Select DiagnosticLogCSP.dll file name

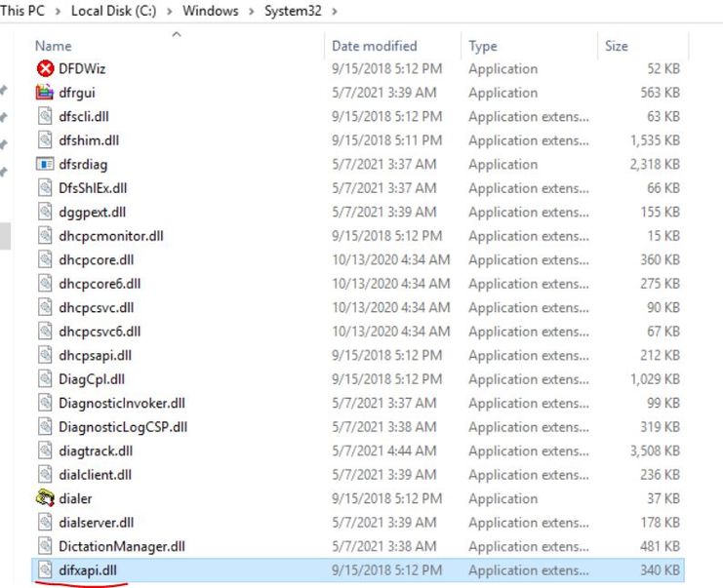123,427
